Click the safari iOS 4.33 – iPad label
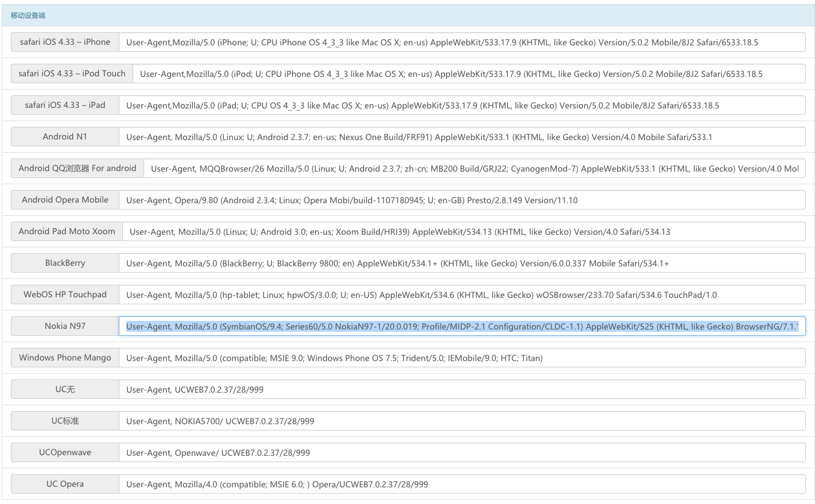Image resolution: width=815 pixels, height=504 pixels. pyautogui.click(x=65, y=105)
